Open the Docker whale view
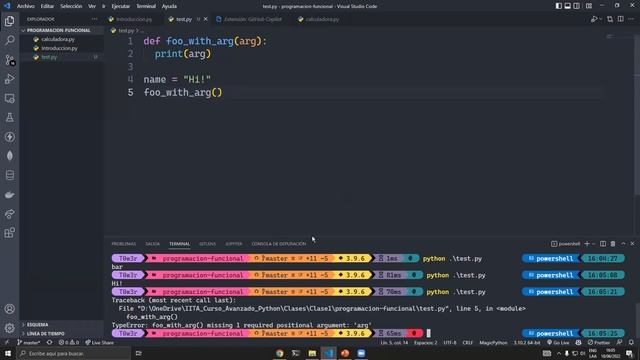The image size is (640, 360). [9, 195]
